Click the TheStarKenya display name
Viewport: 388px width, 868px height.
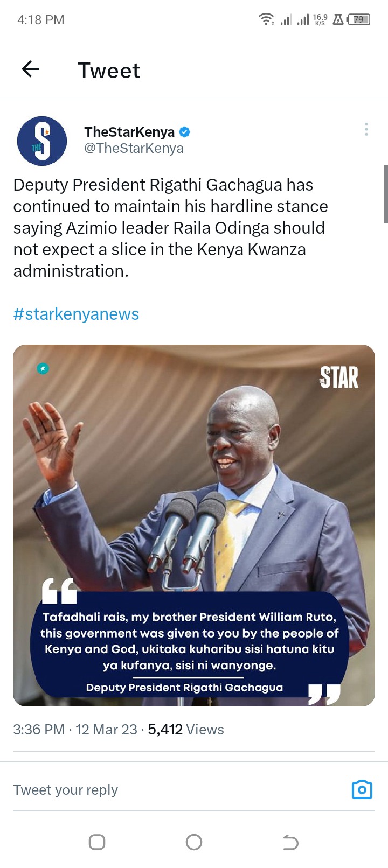pos(129,132)
